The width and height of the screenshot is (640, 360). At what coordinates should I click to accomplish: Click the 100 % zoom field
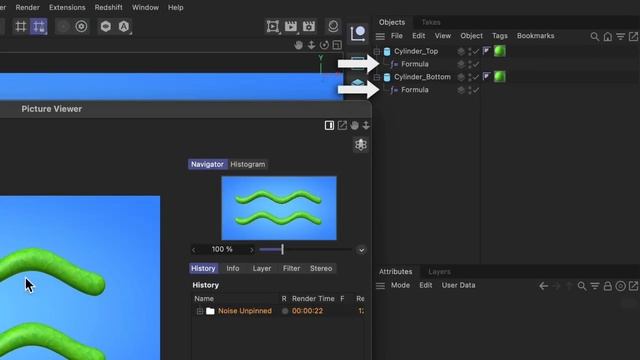(x=222, y=249)
